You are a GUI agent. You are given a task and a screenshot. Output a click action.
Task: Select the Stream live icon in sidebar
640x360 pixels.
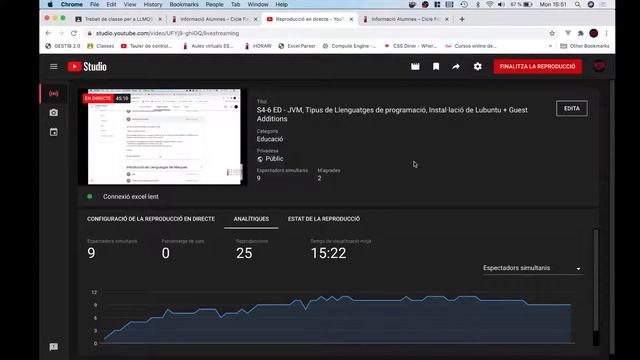pyautogui.click(x=53, y=93)
